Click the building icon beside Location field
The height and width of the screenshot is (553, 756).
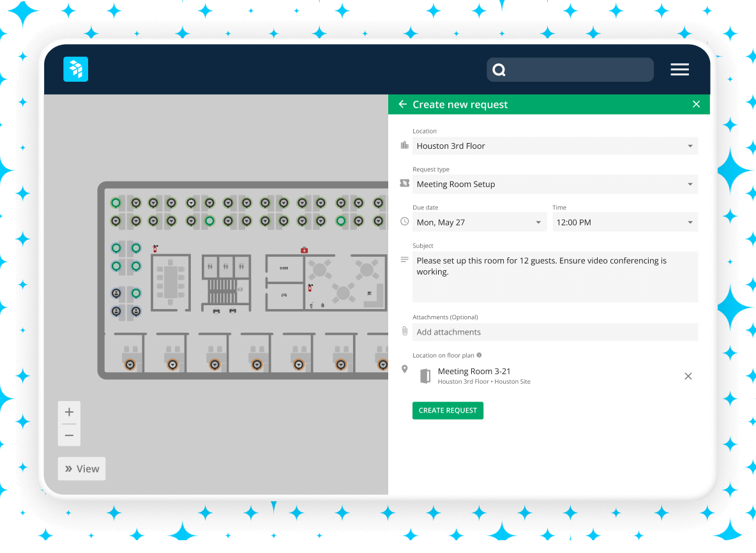pyautogui.click(x=404, y=145)
